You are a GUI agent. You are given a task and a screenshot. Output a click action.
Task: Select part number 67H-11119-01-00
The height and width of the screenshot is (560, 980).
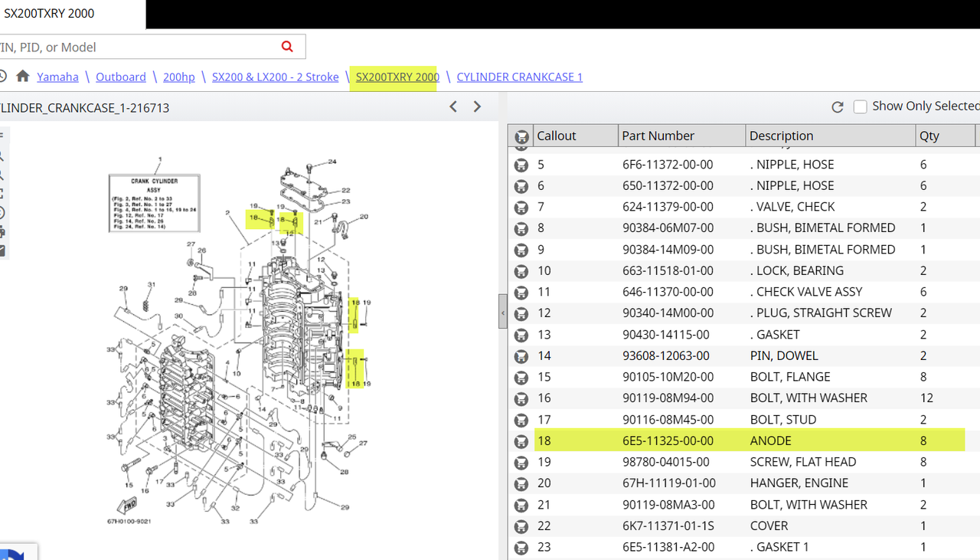(x=669, y=483)
